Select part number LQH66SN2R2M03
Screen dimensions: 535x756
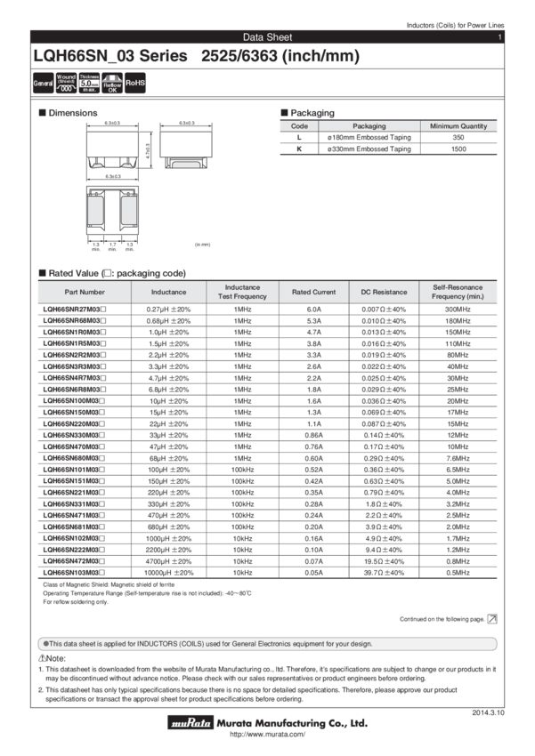coord(74,355)
